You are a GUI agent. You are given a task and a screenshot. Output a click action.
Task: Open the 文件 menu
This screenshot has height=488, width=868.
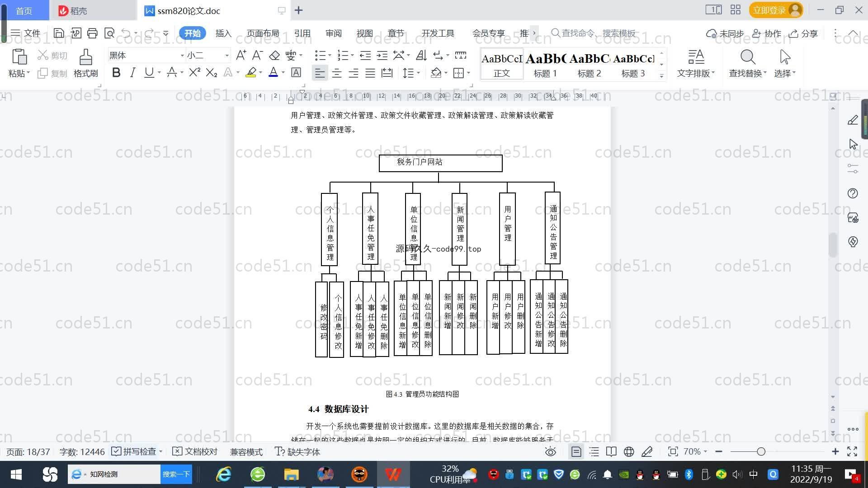coord(26,33)
